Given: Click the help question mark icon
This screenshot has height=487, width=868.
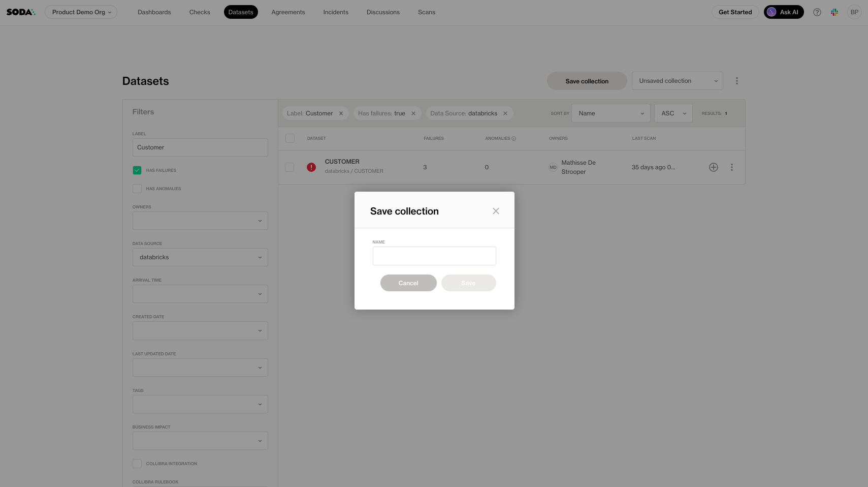Looking at the screenshot, I should (x=817, y=12).
